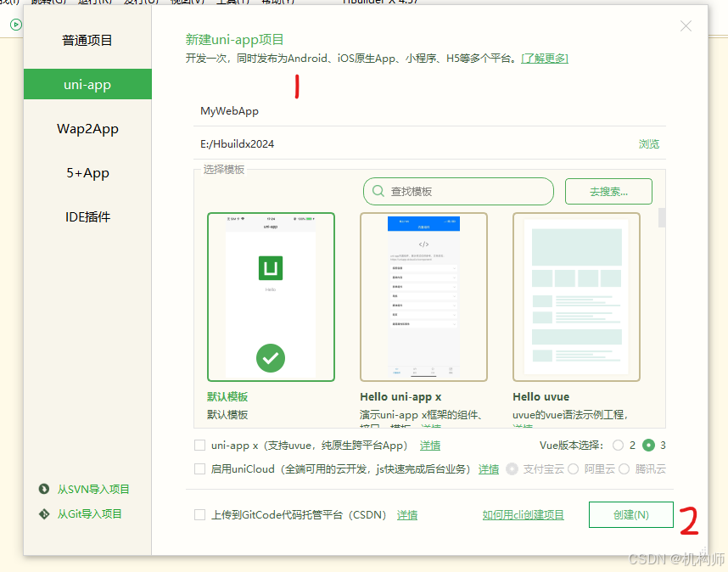Click the template list scrollbar handle
The height and width of the screenshot is (572, 728).
pos(662,217)
